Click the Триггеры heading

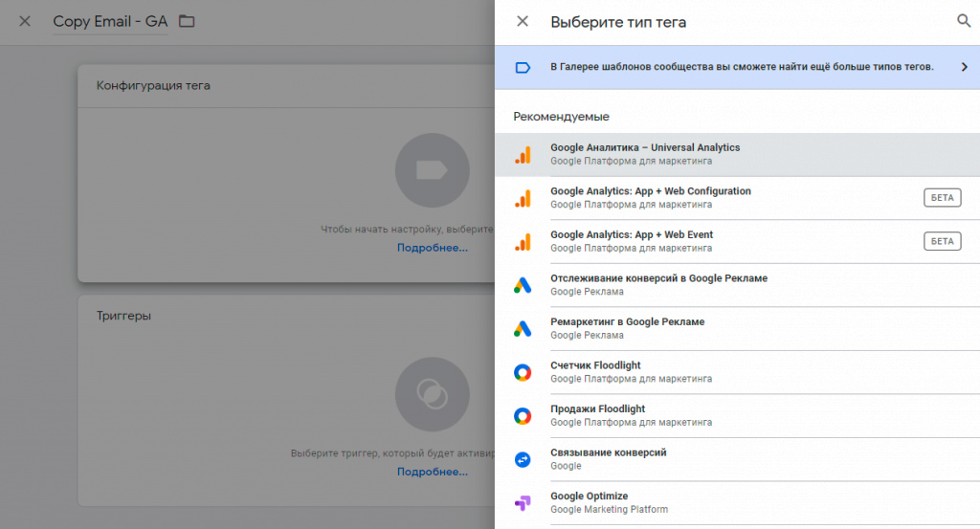tap(123, 316)
